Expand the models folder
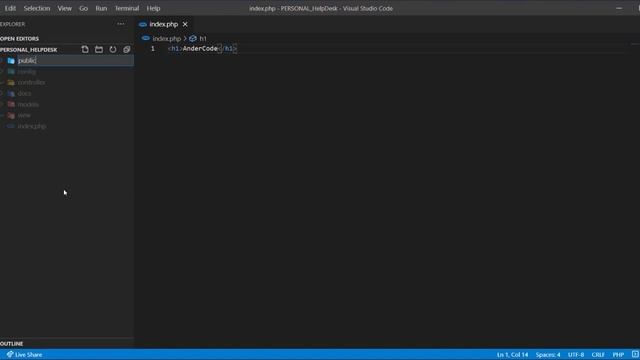The image size is (640, 360). (28, 104)
